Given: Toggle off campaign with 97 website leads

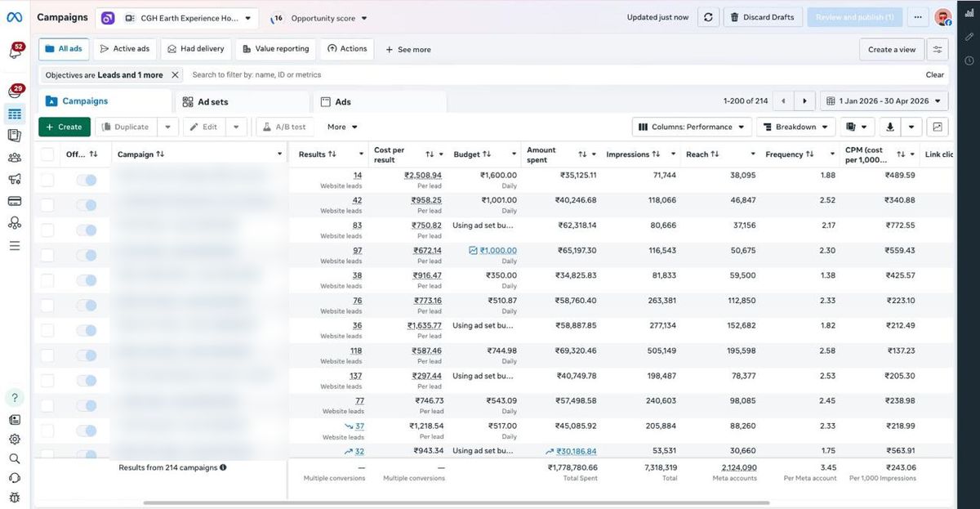Looking at the screenshot, I should 86,255.
